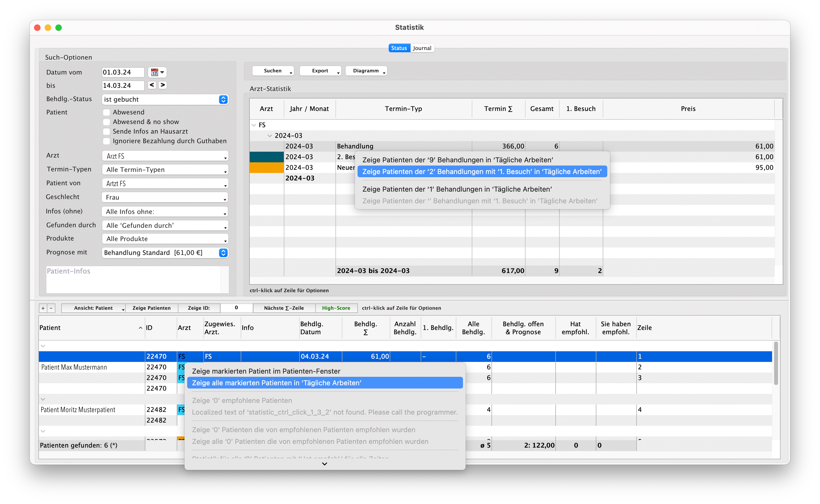Open Geschlecht dropdown showing Frau
This screenshot has width=820, height=504.
(x=165, y=197)
